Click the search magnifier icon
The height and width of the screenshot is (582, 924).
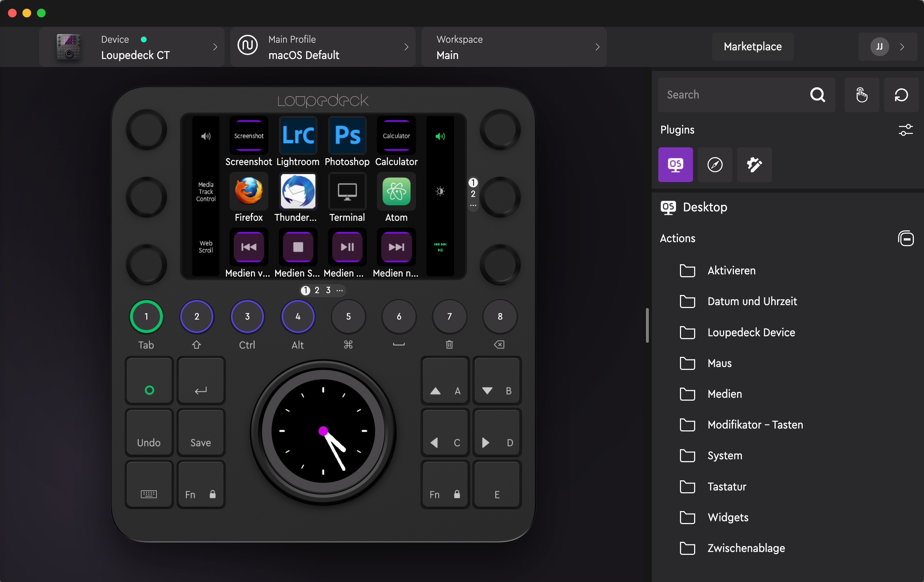817,95
